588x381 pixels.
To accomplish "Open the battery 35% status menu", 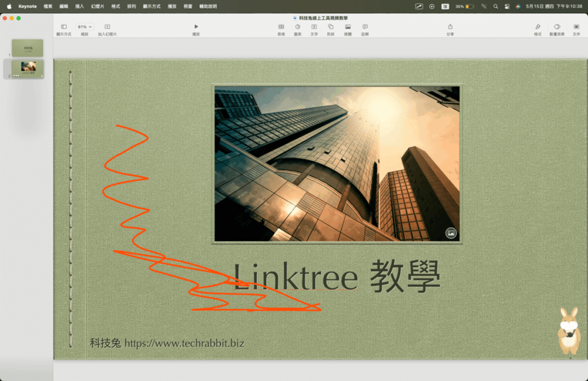I will tap(464, 6).
